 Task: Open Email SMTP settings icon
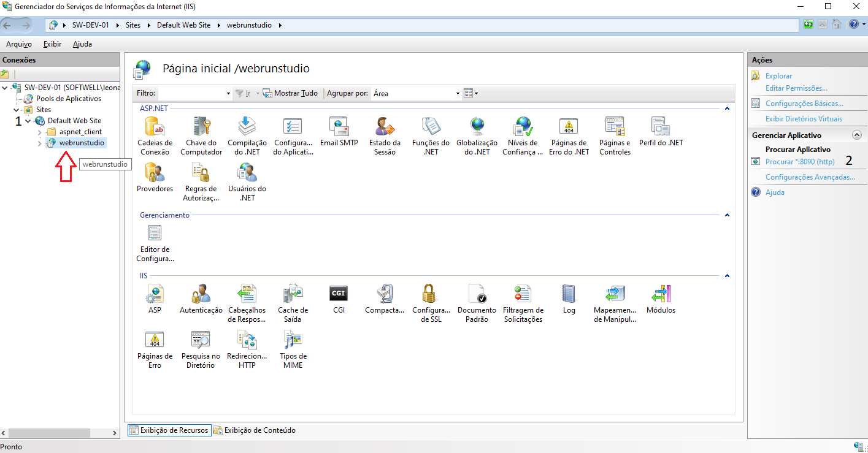point(339,127)
